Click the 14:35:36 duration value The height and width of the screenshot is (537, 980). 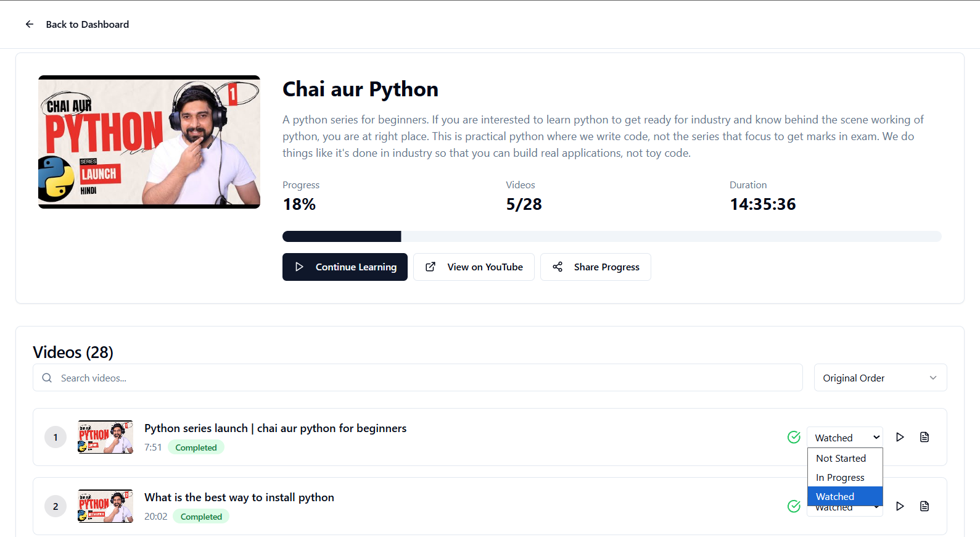763,204
